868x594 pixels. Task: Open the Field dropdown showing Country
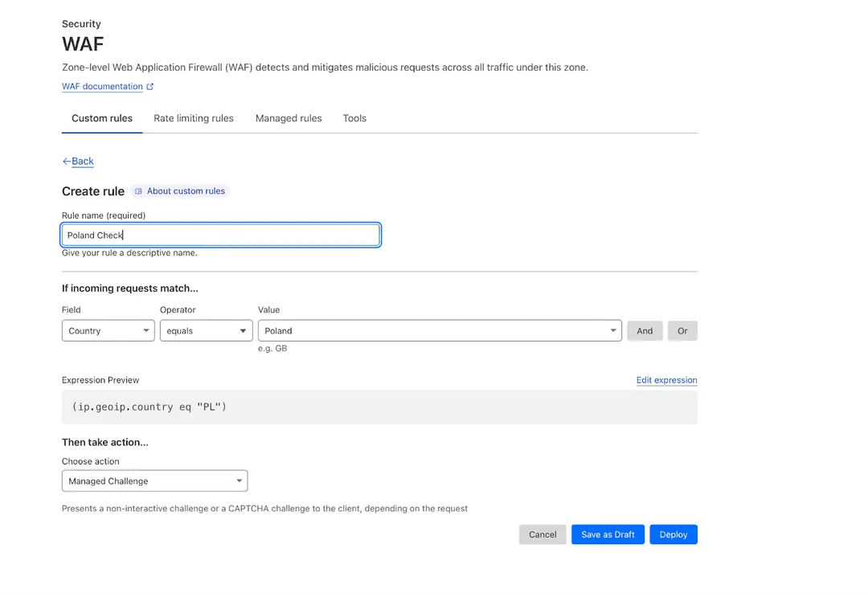coord(108,330)
